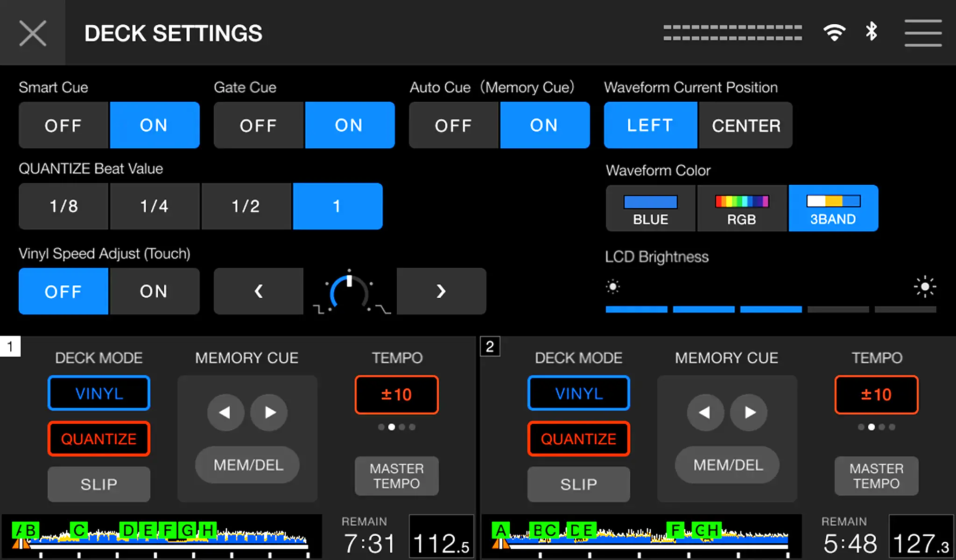Tap deck 1 BPM 112.5 display
956x560 pixels.
coord(442,537)
